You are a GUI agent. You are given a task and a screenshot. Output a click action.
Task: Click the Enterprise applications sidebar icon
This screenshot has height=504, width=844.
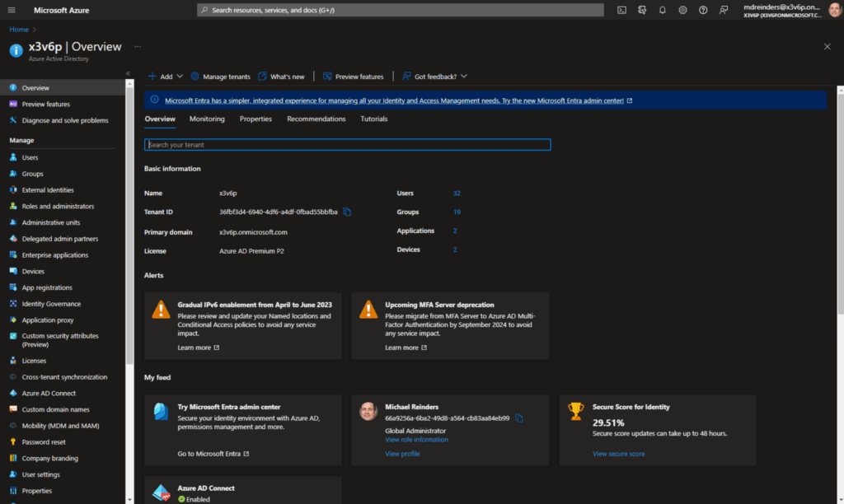coord(13,255)
